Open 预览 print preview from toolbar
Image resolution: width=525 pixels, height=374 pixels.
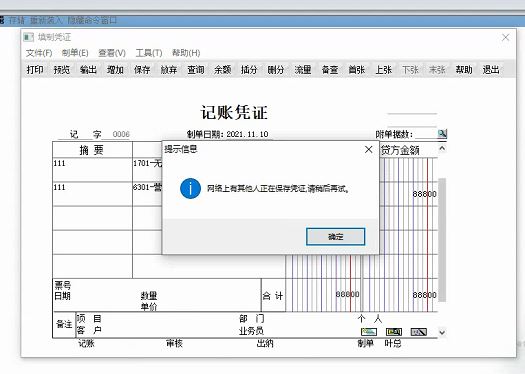tap(62, 70)
